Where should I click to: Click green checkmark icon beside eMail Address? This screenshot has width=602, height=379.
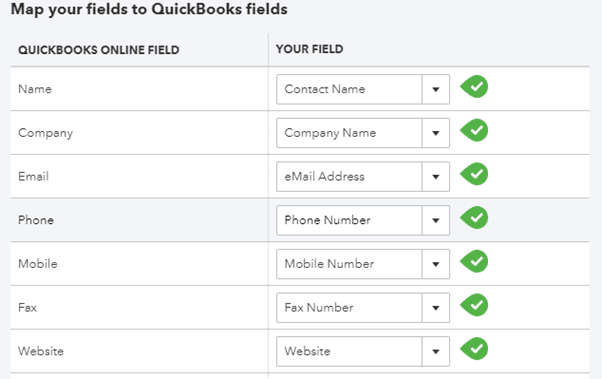tap(474, 174)
